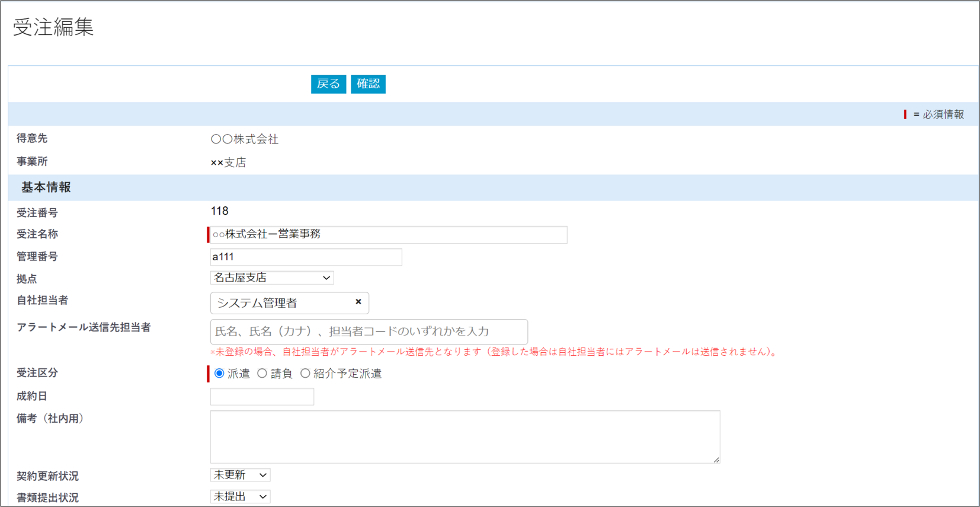Click the 備考（社内用） text area

point(465,437)
